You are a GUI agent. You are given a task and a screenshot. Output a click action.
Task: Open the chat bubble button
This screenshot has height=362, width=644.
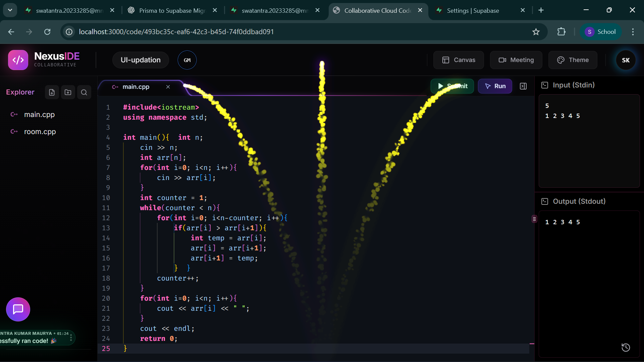(18, 309)
